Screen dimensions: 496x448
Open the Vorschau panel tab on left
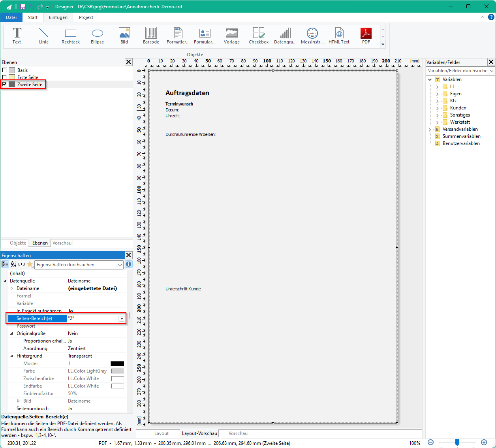pos(62,243)
